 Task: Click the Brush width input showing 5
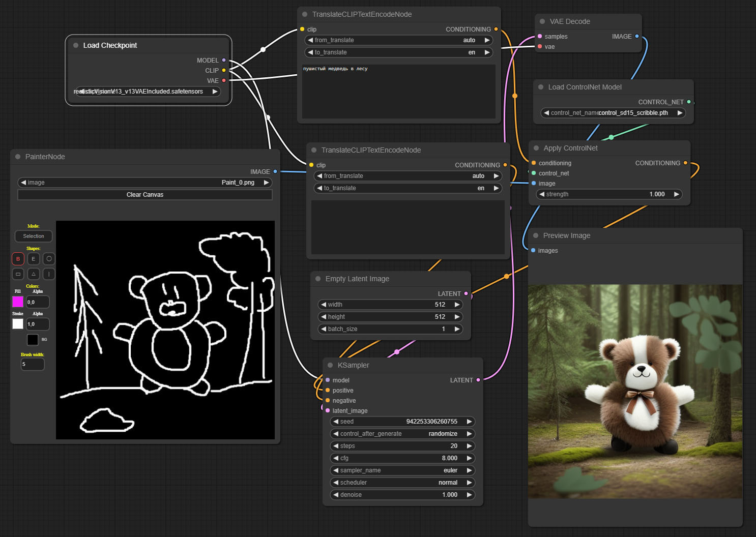[x=32, y=364]
